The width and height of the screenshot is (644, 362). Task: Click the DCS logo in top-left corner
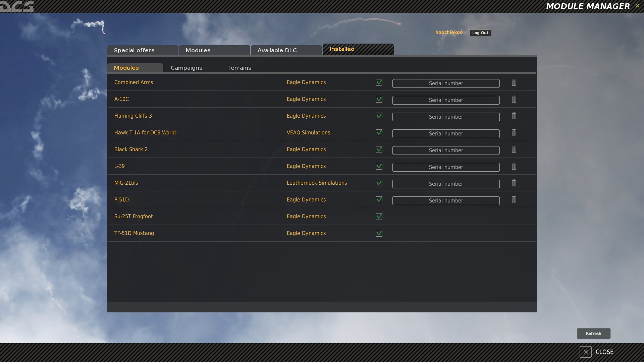(x=17, y=6)
